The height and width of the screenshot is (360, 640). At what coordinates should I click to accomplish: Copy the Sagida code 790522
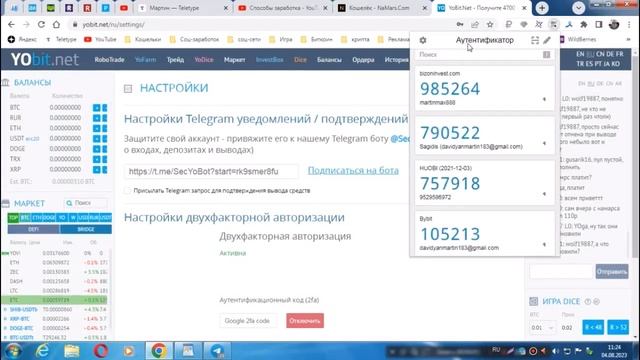point(450,133)
